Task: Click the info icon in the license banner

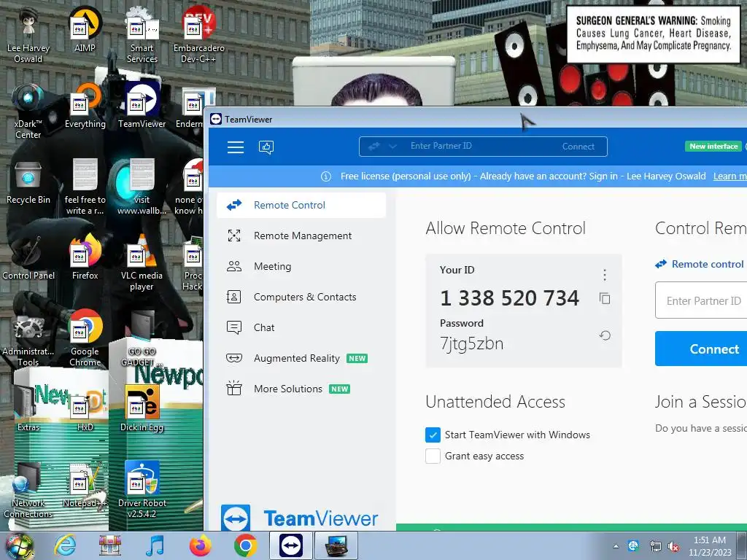Action: pos(326,176)
